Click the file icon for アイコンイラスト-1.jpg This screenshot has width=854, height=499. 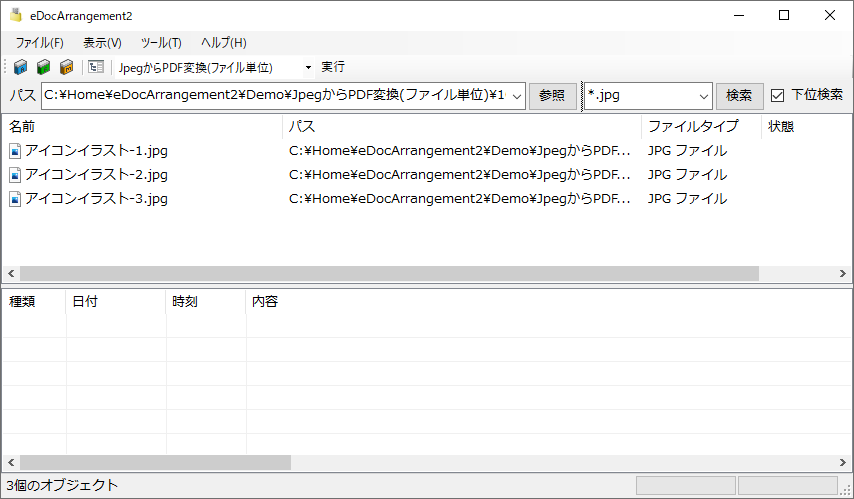pyautogui.click(x=15, y=151)
